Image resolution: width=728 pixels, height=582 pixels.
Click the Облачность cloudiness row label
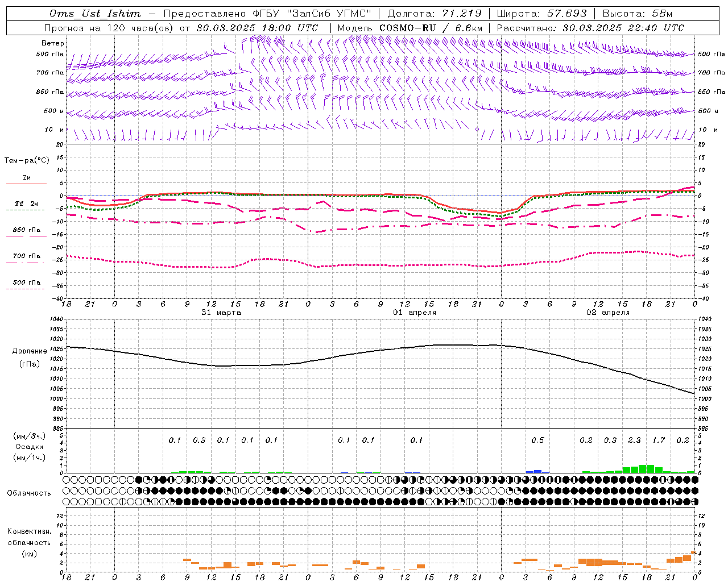tap(29, 493)
